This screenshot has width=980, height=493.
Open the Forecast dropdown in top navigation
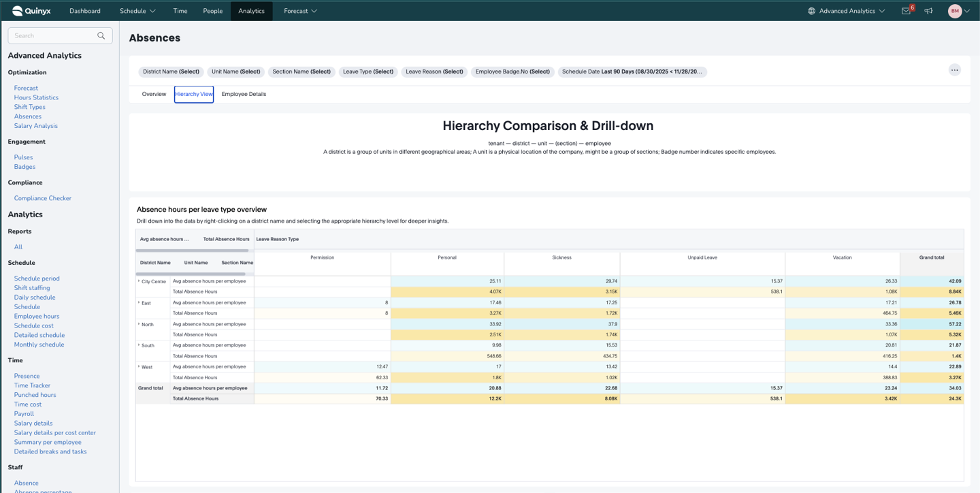pos(300,11)
